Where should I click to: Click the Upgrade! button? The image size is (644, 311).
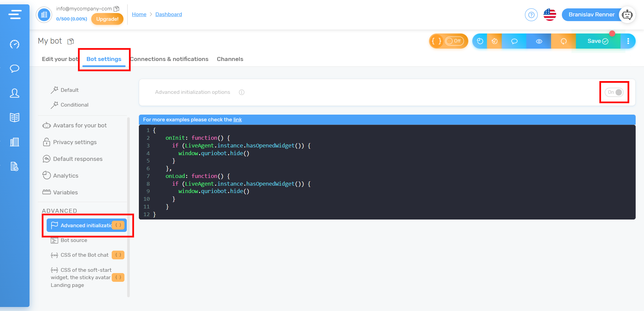tap(107, 19)
